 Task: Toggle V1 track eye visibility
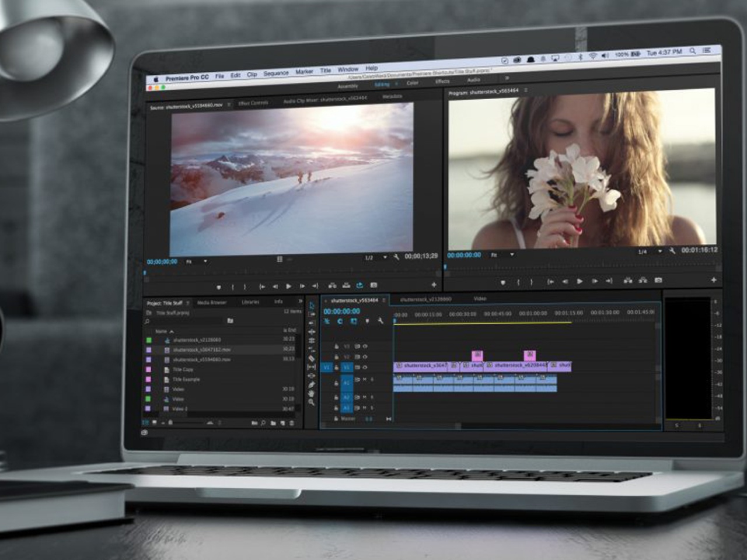(365, 367)
